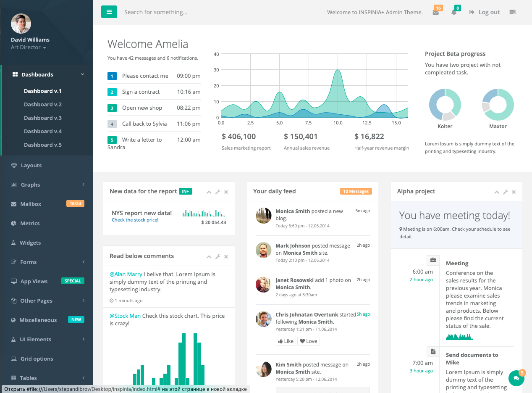Image resolution: width=532 pixels, height=393 pixels.
Task: Click Monica Smith's avatar in daily feed
Action: (263, 216)
